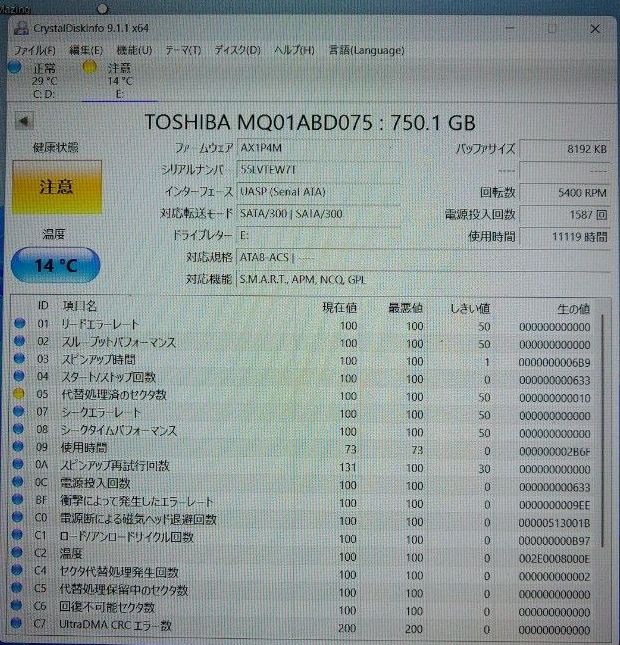Click blue status icon for ID 04 row

19,376
